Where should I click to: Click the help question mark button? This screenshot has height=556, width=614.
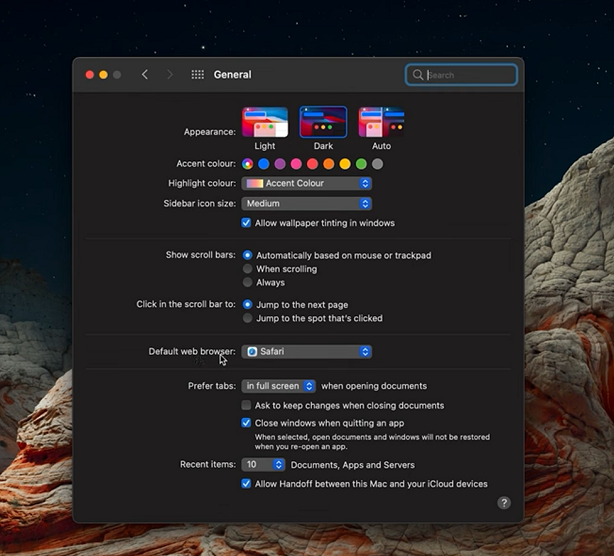click(504, 503)
